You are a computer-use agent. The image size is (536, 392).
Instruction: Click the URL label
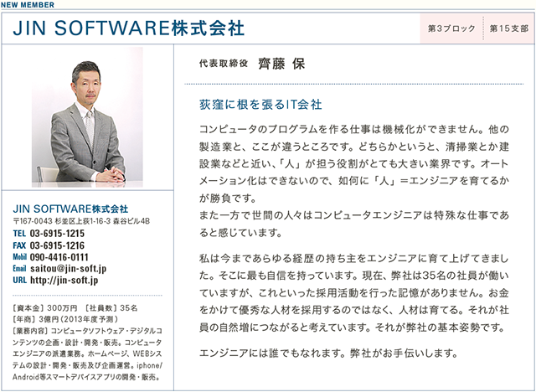(19, 281)
